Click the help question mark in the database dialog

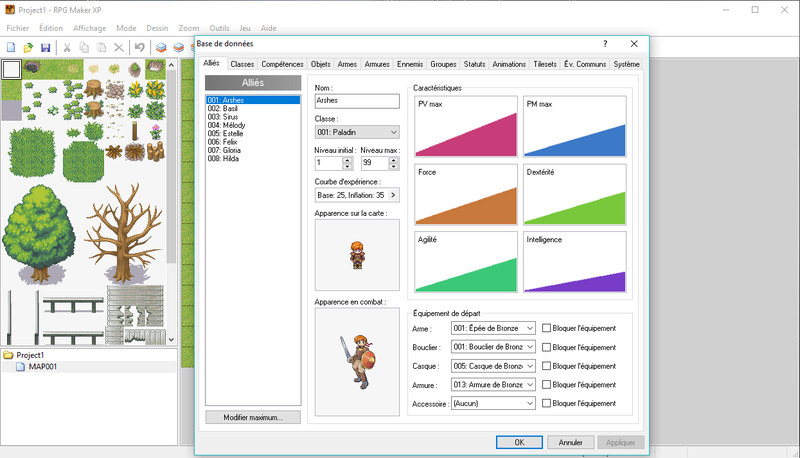point(605,44)
